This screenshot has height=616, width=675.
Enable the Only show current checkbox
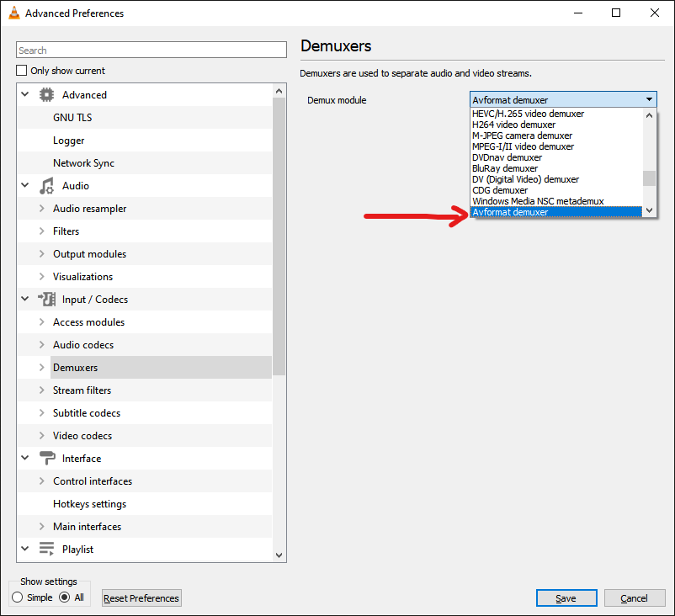point(23,71)
